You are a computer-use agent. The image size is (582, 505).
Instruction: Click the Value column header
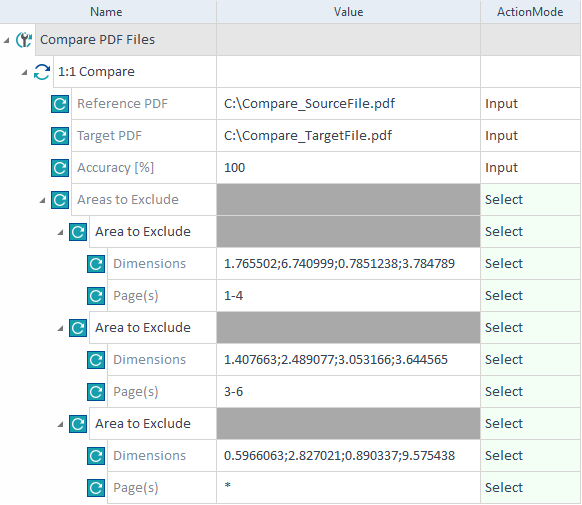348,12
